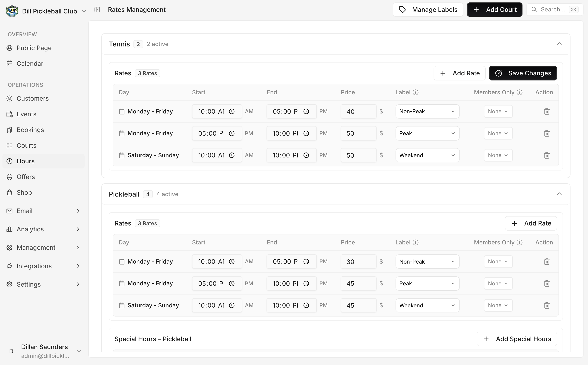Open Label dropdown for Tennis Weekend row
Screen dimensions: 588x365
click(x=427, y=155)
